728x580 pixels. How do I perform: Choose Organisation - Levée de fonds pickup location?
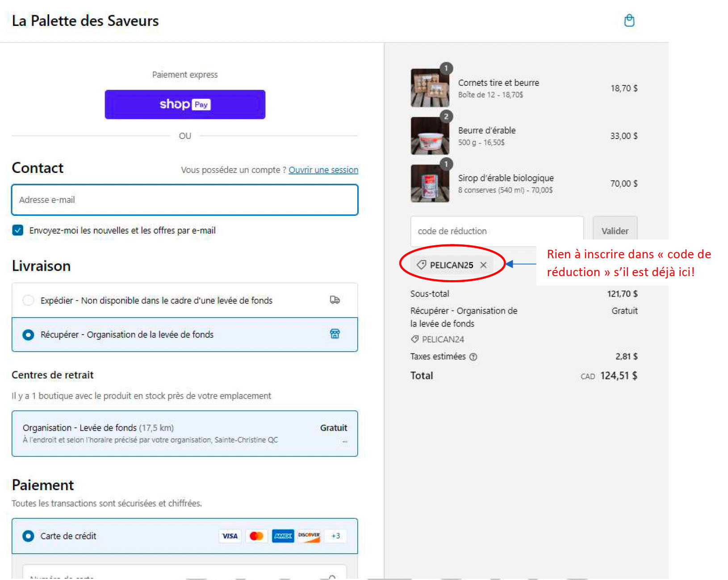click(185, 433)
